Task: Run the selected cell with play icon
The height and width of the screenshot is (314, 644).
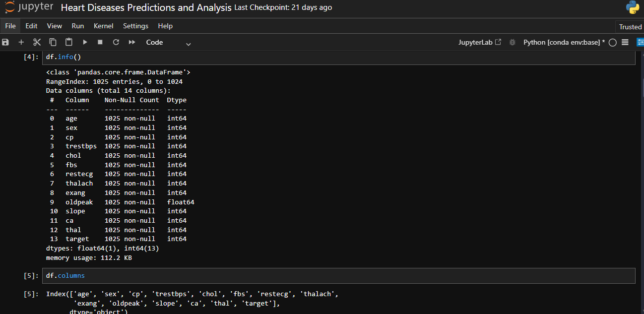Action: tap(85, 42)
